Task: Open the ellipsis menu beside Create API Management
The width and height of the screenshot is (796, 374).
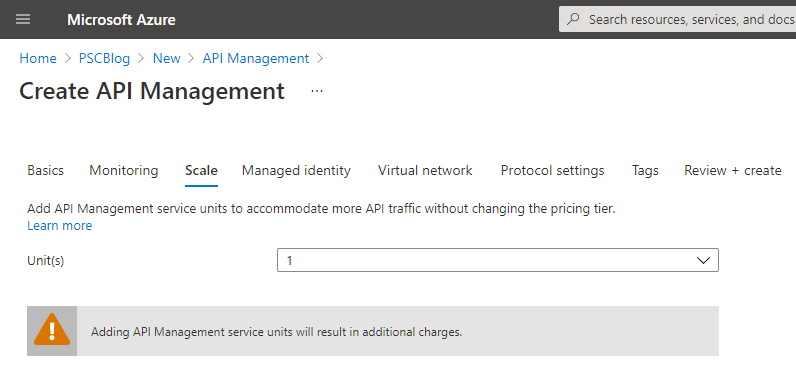Action: tap(317, 91)
